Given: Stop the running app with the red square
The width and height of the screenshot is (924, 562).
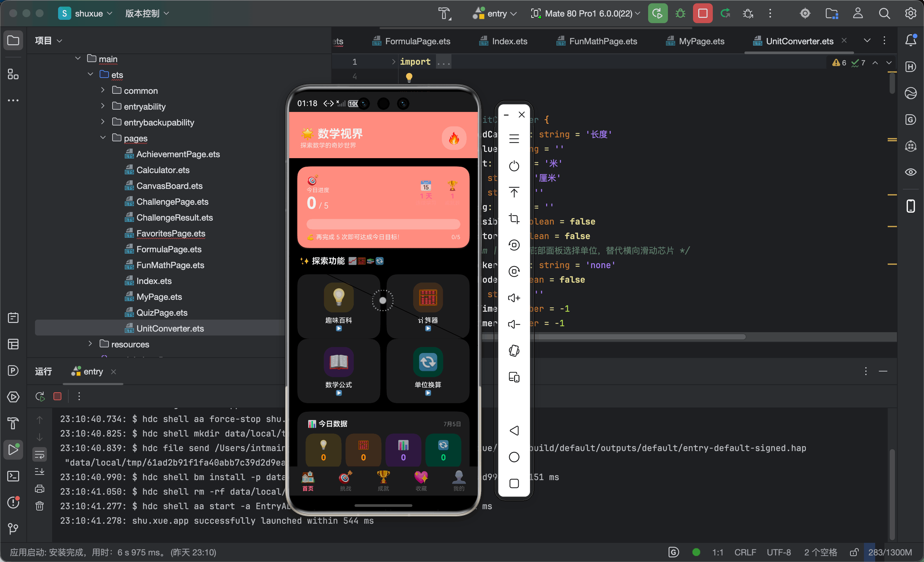Looking at the screenshot, I should [702, 14].
